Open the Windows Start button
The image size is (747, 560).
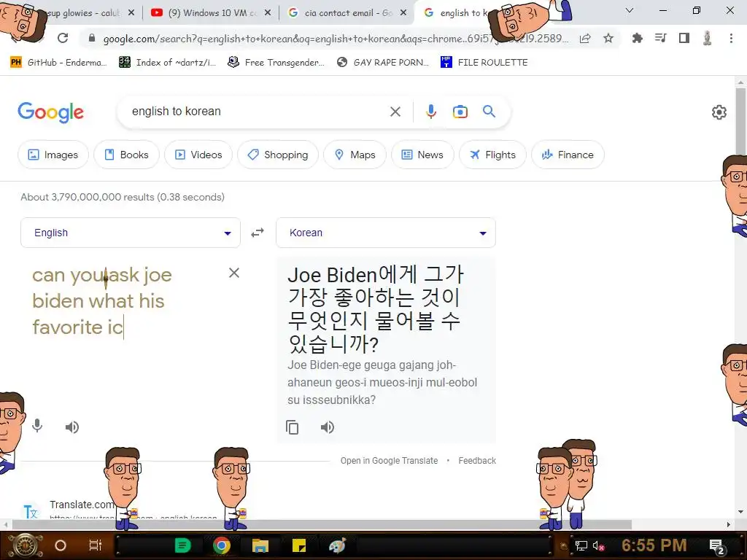click(x=25, y=545)
